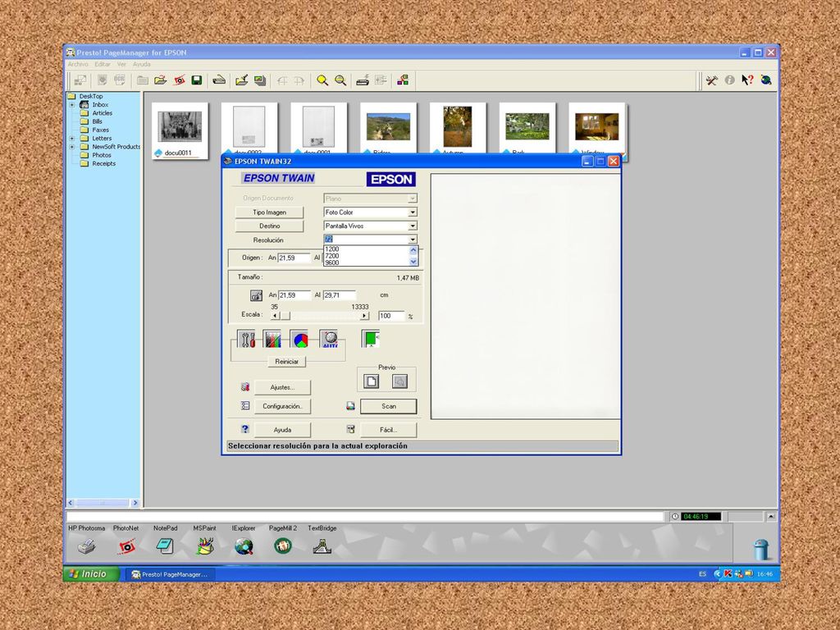Click the printer with lightning bolt icon
Viewport: 840px width, 630px height.
(x=363, y=80)
